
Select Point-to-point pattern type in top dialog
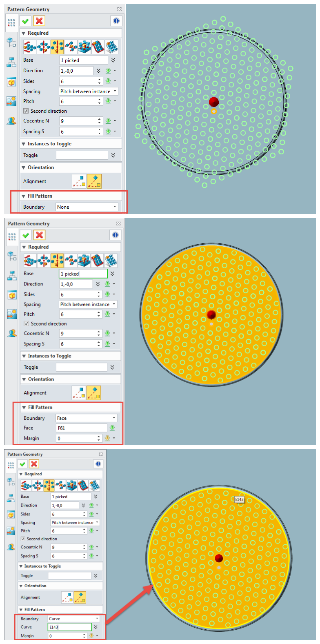click(71, 47)
